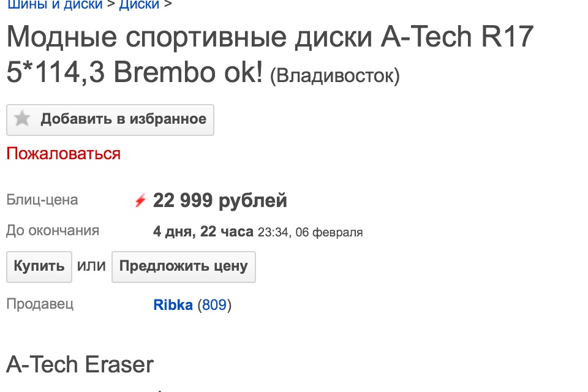Image resolution: width=588 pixels, height=392 pixels.
Task: Click the remaining time "4 дня, 22 часа"
Action: coord(203,232)
